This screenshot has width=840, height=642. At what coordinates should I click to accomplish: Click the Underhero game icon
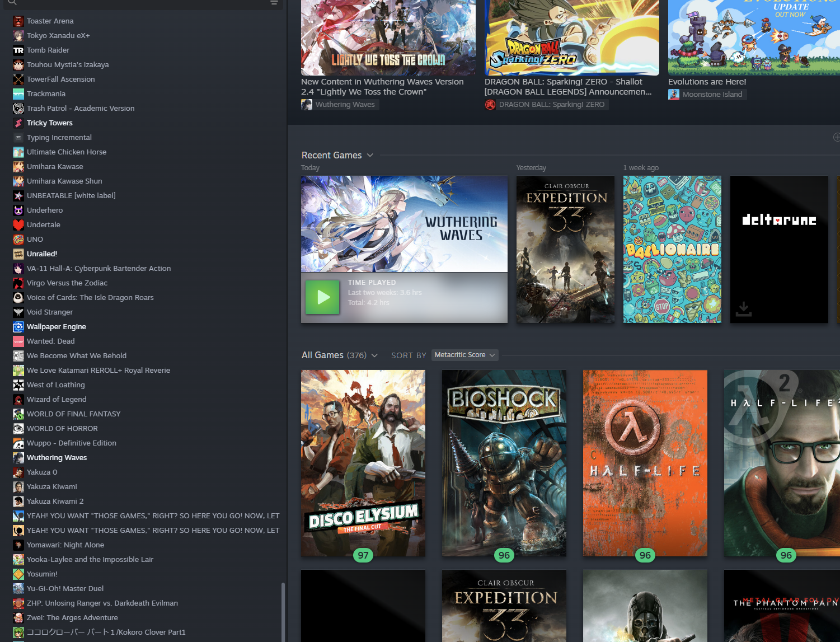click(18, 210)
